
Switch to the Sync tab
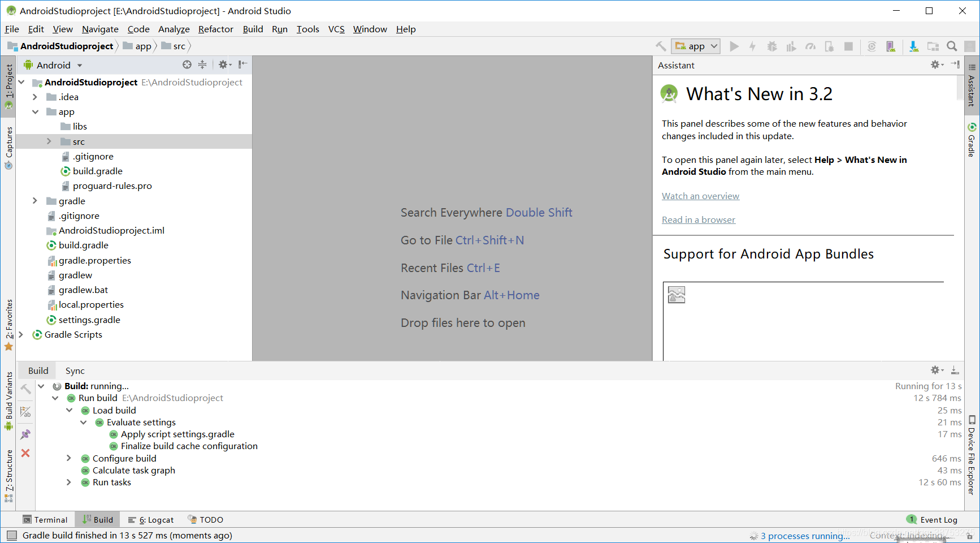[75, 370]
